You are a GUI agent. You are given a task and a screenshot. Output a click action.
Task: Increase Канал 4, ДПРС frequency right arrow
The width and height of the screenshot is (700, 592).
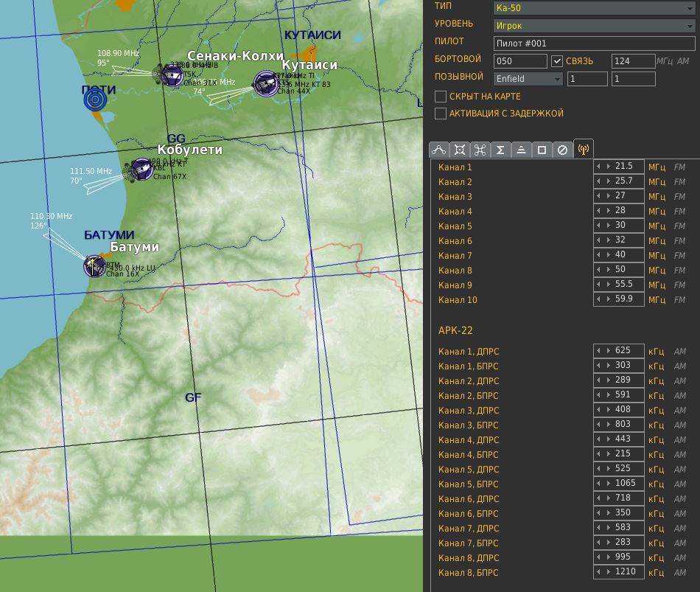(x=608, y=439)
